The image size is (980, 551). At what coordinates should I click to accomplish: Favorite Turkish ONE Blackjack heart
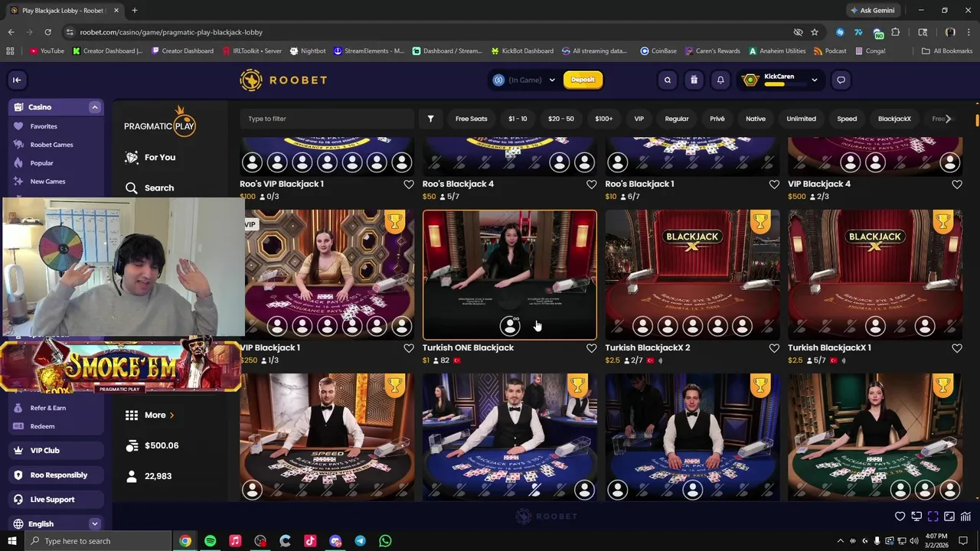591,348
